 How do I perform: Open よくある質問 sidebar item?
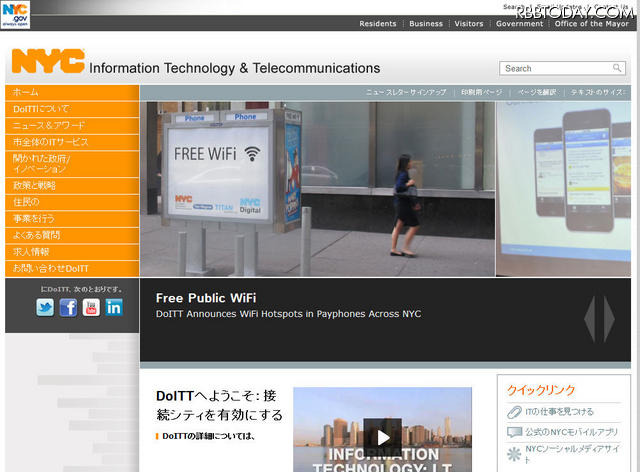pos(43,235)
